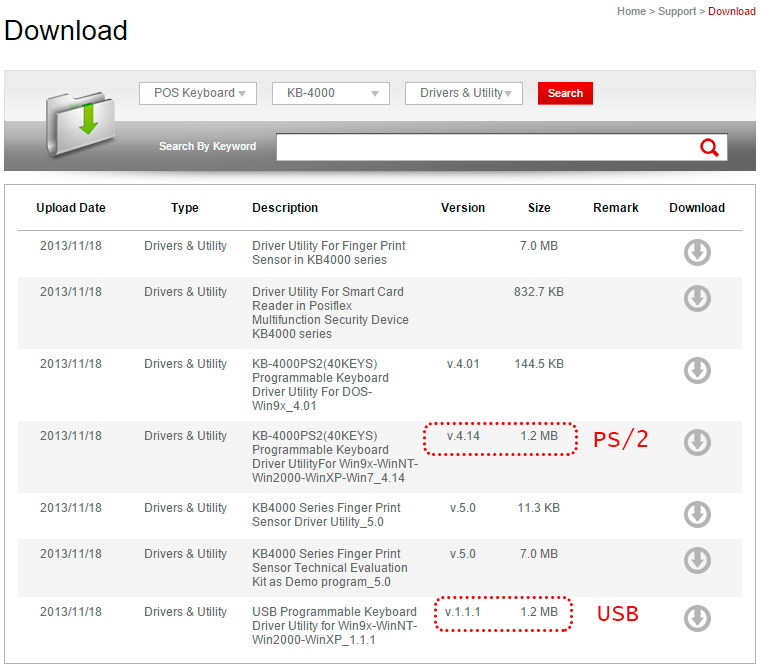762x669 pixels.
Task: Download the 11.3 KB Finger Print Sensor utility
Action: tap(697, 514)
